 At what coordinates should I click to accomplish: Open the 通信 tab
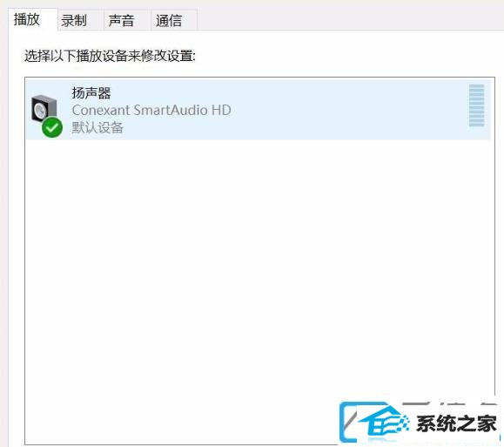point(169,21)
